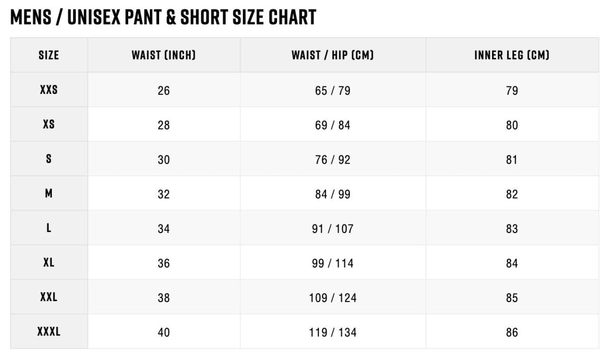Click the size chart title heading
Screen dimensions: 610x364
163,17
